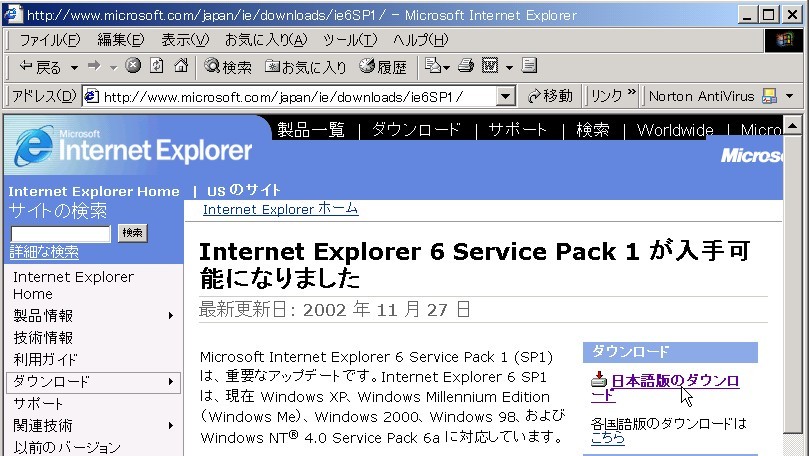Screen dimensions: 809x456
Task: Click the Back (戻る) toolbar button
Action: click(x=40, y=67)
